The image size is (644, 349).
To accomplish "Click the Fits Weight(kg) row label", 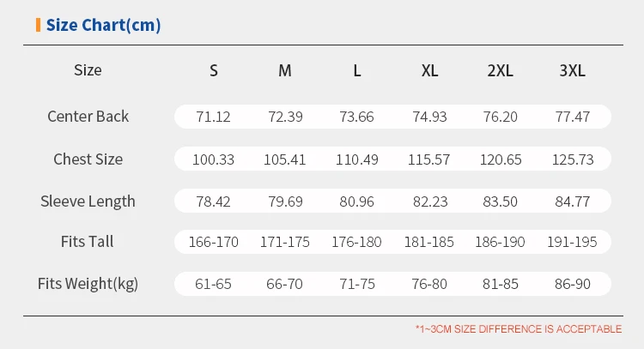I will (88, 284).
